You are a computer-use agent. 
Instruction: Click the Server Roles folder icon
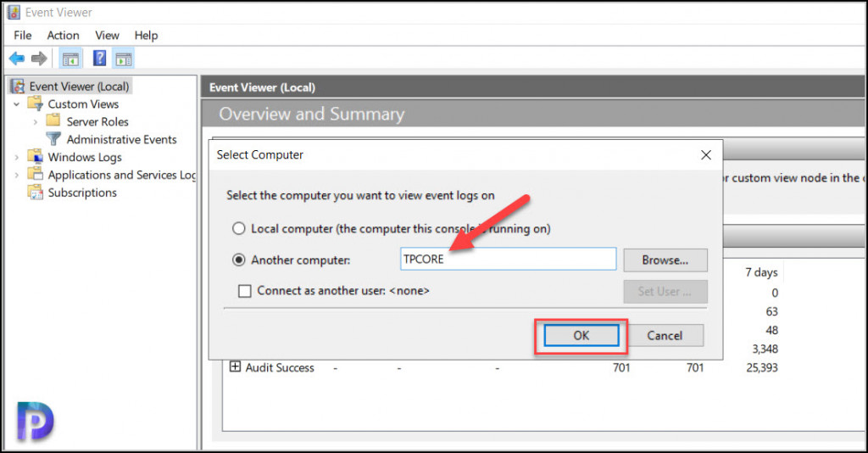[53, 120]
